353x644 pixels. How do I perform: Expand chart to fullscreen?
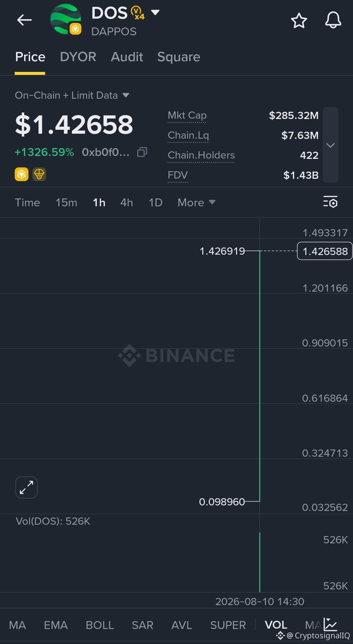(26, 487)
